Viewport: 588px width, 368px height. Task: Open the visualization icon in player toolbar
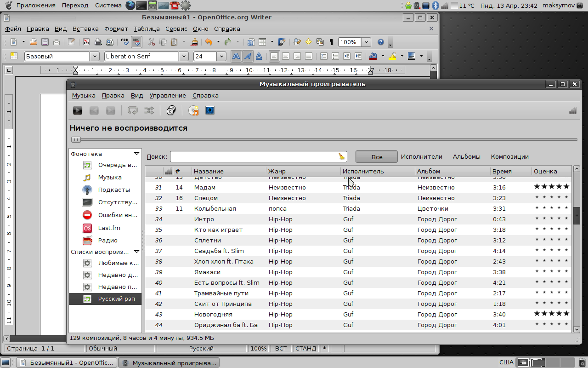pos(210,110)
